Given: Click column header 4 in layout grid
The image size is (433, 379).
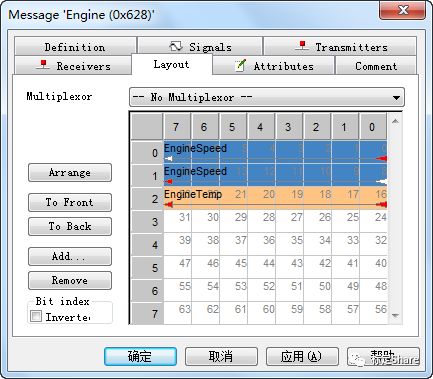Looking at the screenshot, I should click(x=261, y=127).
